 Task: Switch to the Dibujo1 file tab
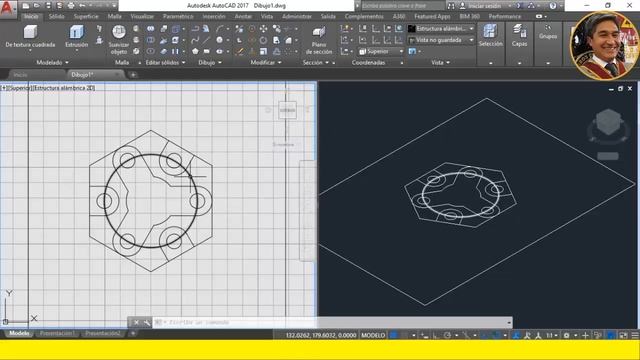pyautogui.click(x=82, y=75)
